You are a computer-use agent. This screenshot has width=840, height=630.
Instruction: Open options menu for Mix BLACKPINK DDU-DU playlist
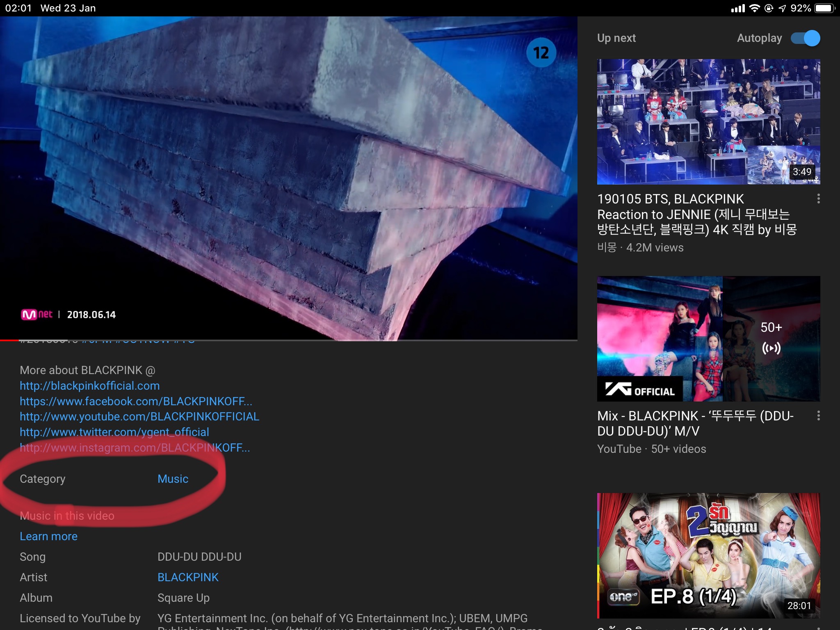click(x=818, y=416)
